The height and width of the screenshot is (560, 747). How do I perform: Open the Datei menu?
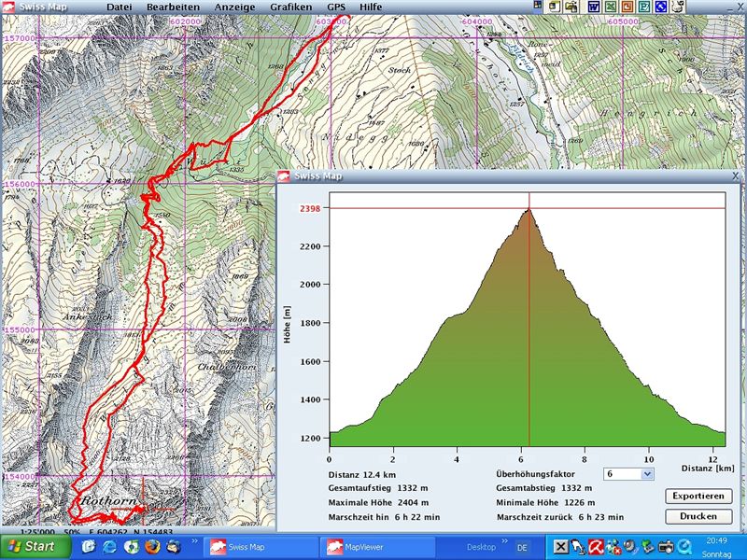tap(119, 7)
